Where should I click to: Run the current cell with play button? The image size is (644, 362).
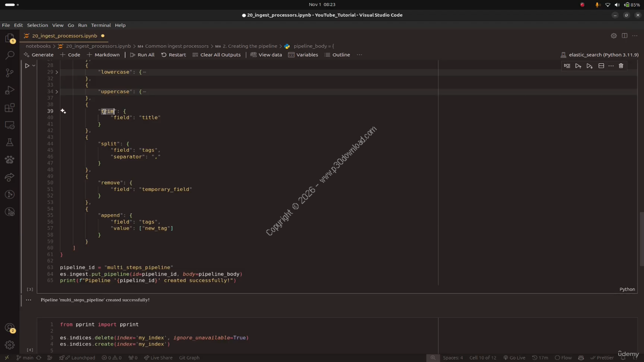click(27, 65)
